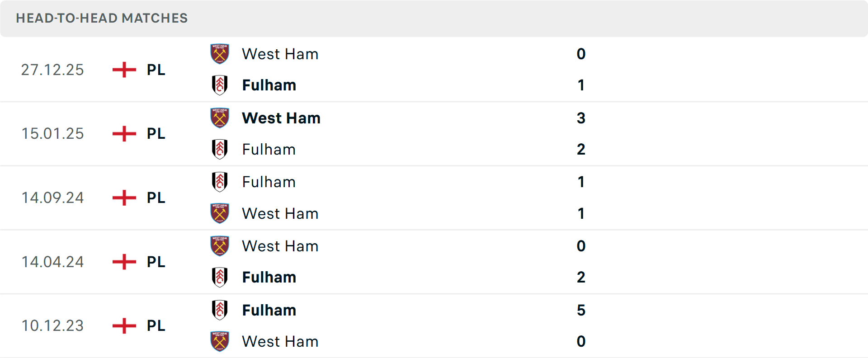Click the Fulham crest in the 15.01.25 row
Screen dimensions: 868x358
[x=220, y=149]
